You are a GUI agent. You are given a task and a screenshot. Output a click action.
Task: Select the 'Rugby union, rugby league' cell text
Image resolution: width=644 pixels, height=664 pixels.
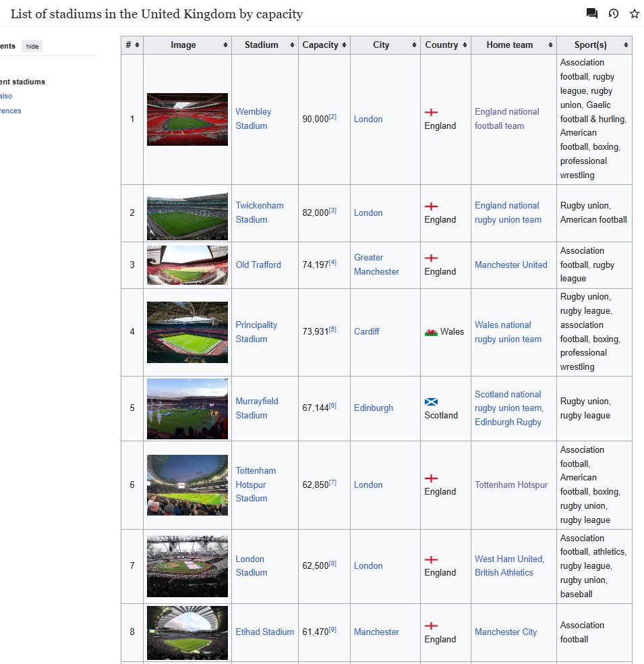click(585, 408)
